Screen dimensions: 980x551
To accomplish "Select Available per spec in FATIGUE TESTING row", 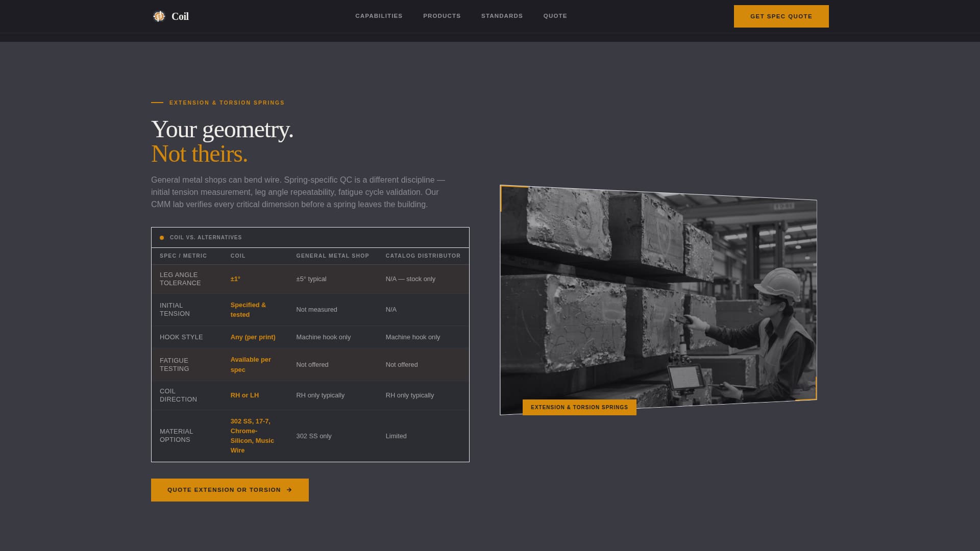I will pos(251,364).
